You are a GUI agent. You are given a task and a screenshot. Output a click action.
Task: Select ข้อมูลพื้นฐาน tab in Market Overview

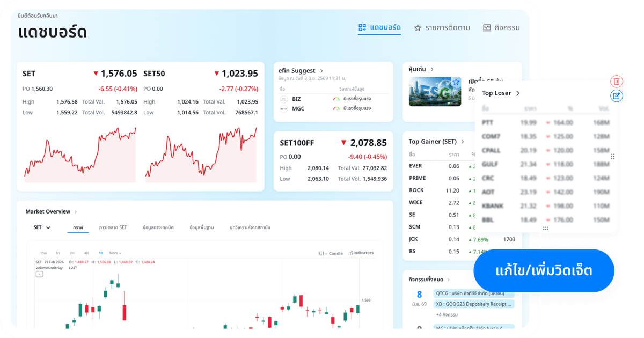202,227
